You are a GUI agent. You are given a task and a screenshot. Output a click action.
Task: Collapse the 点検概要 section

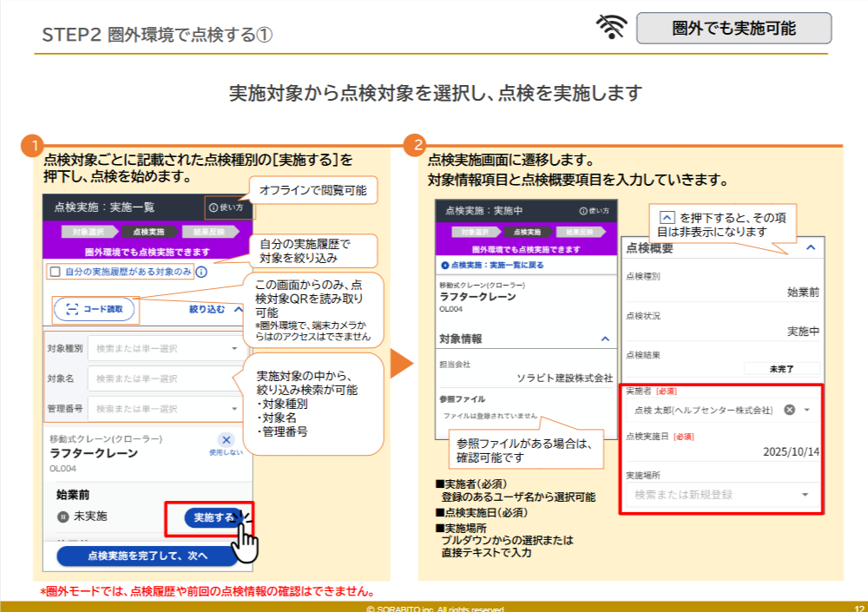click(811, 248)
